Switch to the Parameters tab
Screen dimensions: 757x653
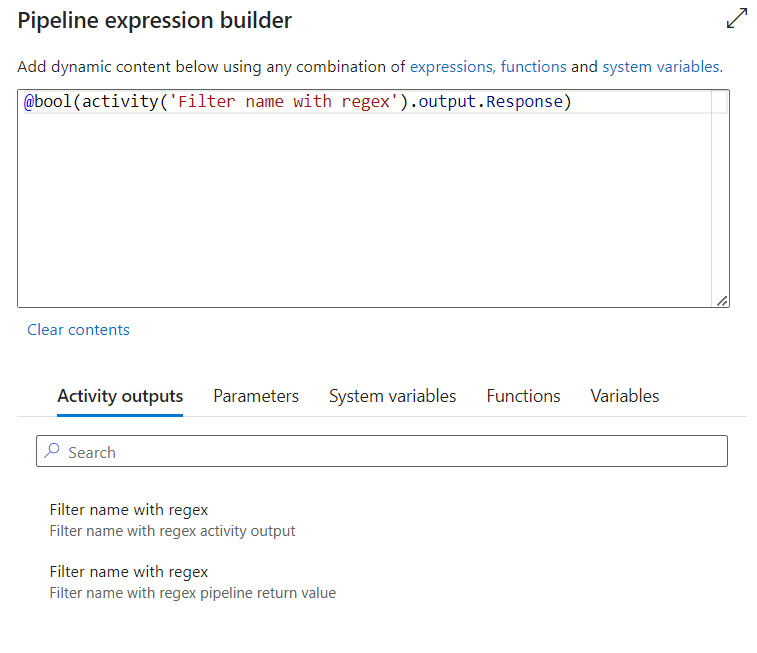tap(256, 396)
